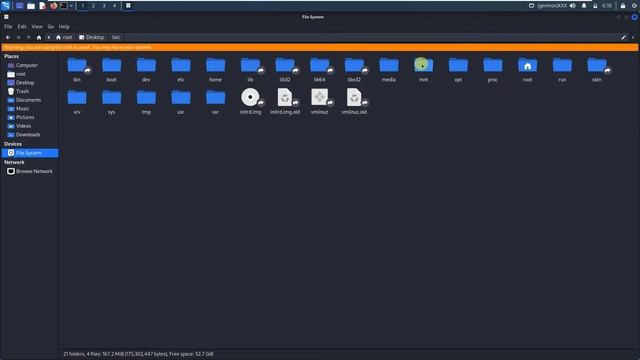This screenshot has height=360, width=640.
Task: Select Computer in the Places sidebar
Action: (27, 65)
